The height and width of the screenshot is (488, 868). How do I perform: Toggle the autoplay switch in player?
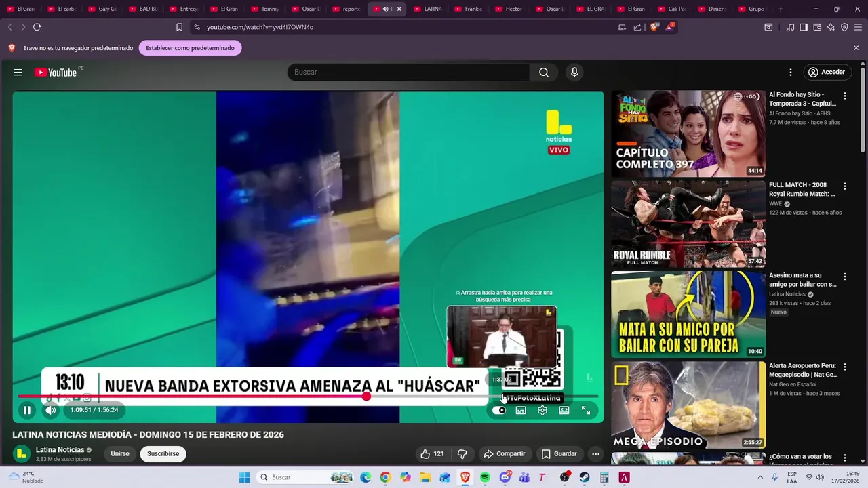click(500, 410)
